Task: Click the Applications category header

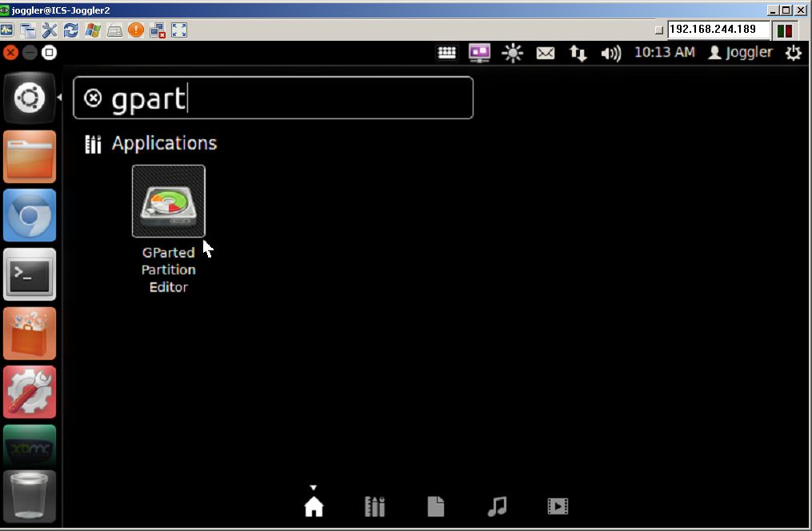Action: pyautogui.click(x=164, y=143)
